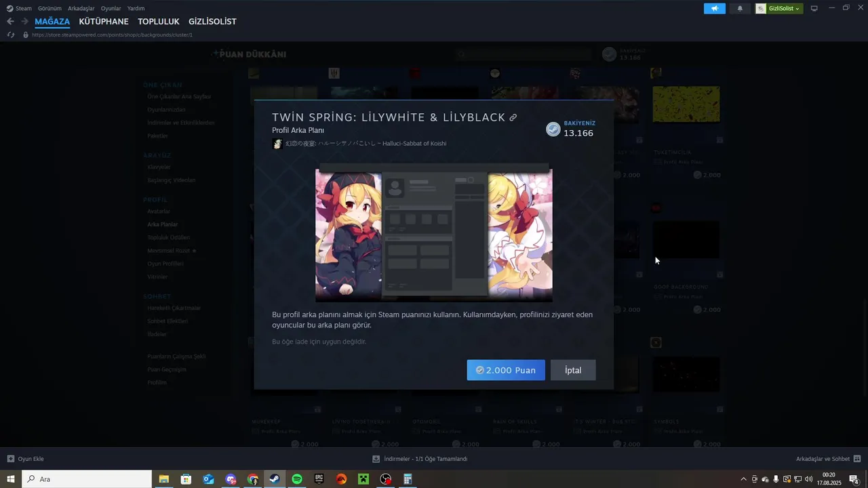Open Sohbet Efektleri in shop sidebar
Screen dimensions: 868x488
click(167, 321)
